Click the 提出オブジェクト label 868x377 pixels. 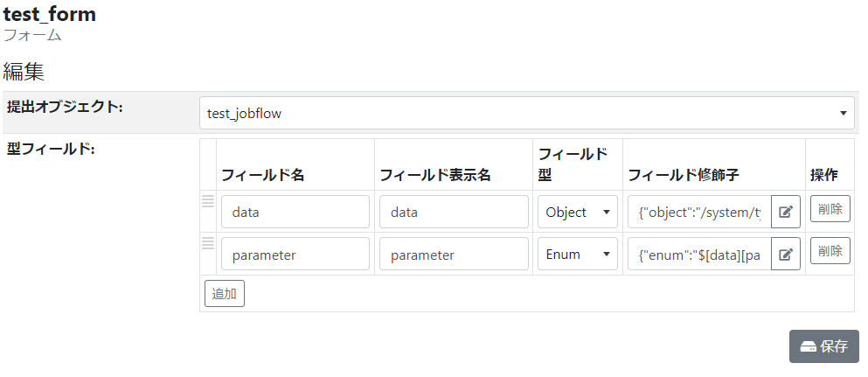tap(65, 107)
